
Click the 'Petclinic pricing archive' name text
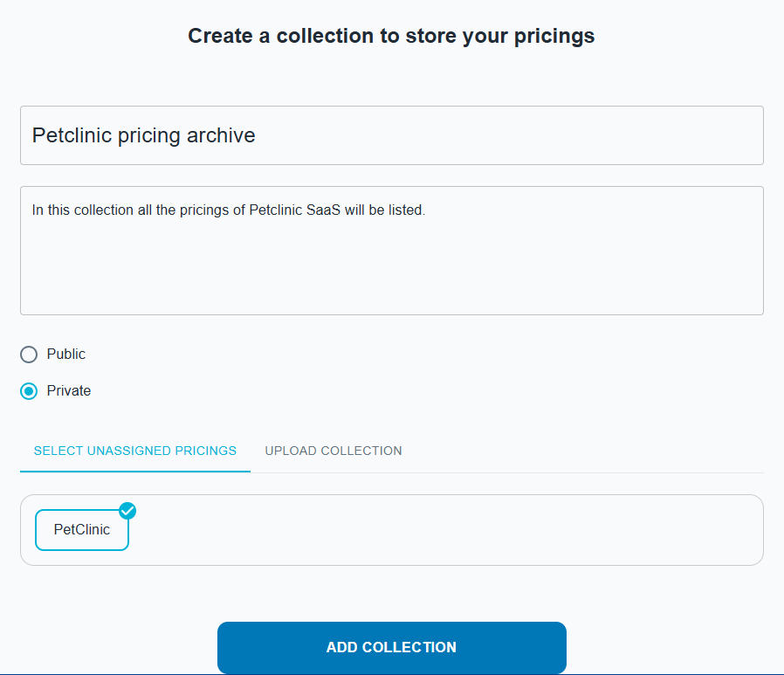click(x=144, y=135)
